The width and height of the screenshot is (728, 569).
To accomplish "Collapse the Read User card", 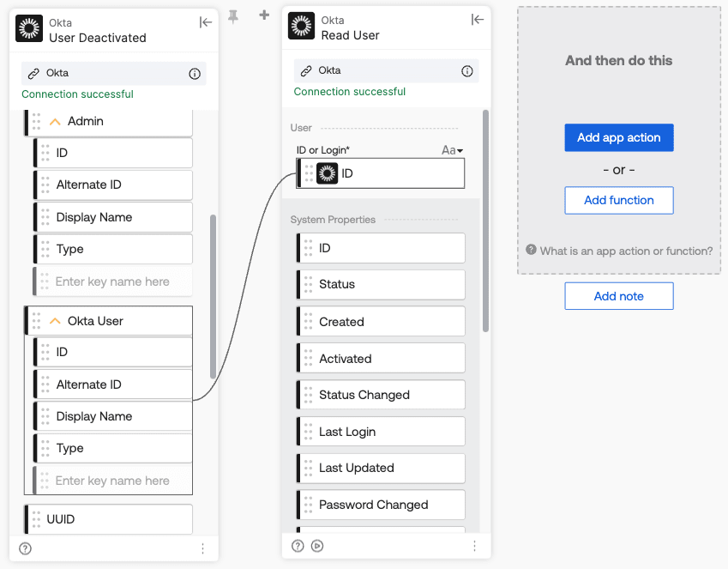I will (x=478, y=20).
